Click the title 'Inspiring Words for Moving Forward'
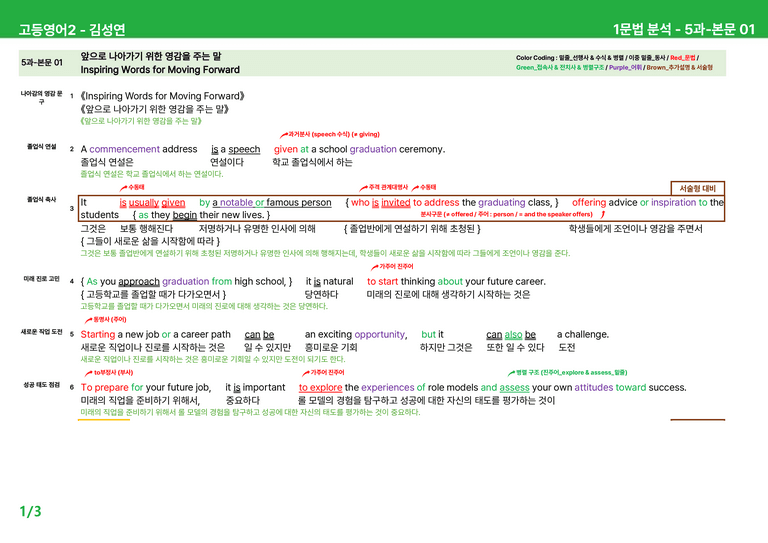Viewport: 768px width, 543px height. point(160,70)
